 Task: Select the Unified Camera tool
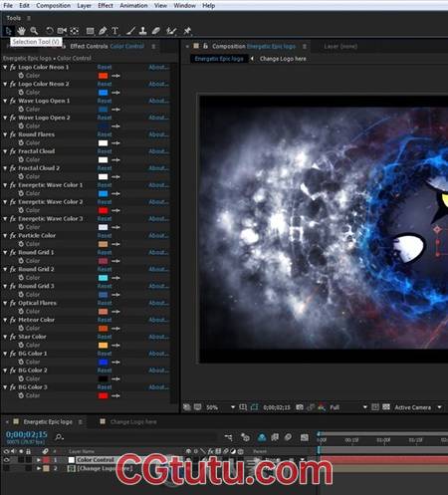pos(62,31)
